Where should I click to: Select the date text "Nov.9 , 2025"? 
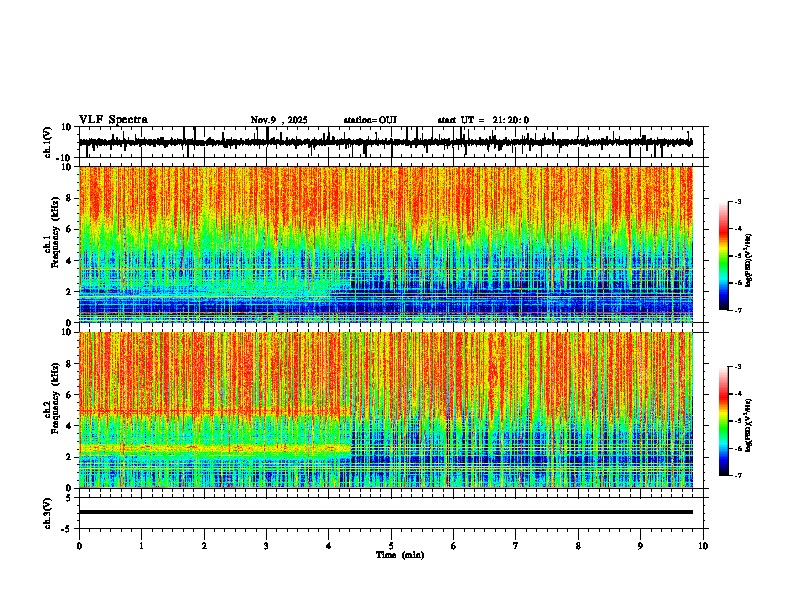coord(279,120)
